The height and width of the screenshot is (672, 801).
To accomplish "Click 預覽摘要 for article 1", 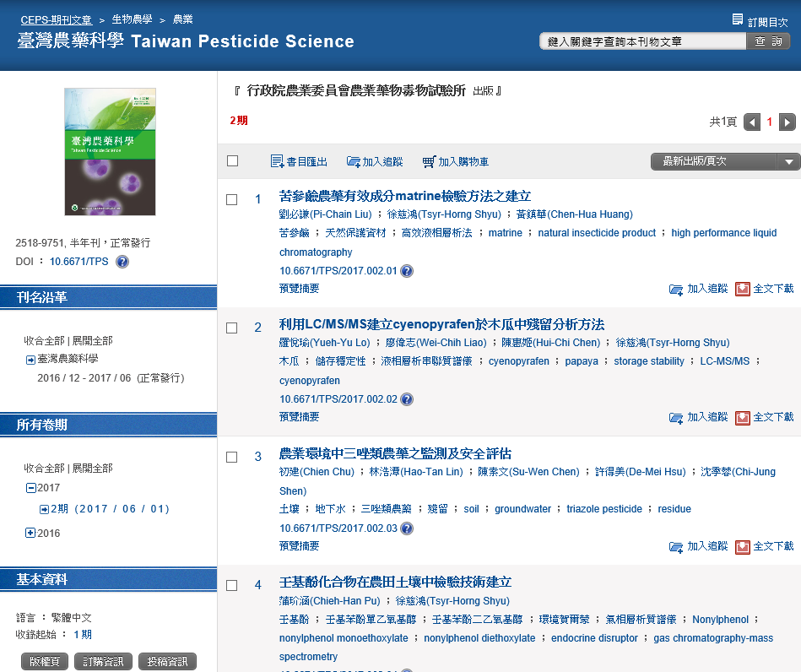I will coord(300,289).
